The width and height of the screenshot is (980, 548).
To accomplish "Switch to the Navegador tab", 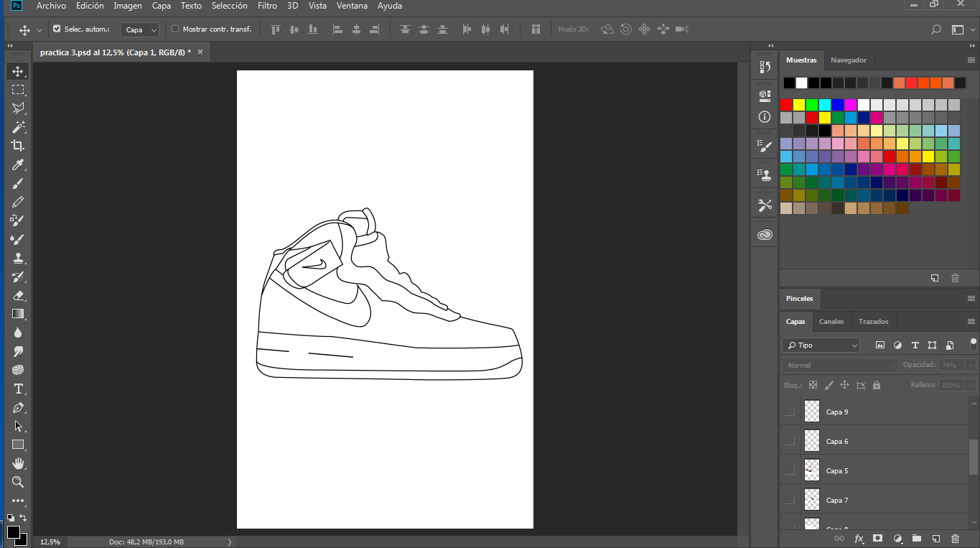I will tap(848, 60).
